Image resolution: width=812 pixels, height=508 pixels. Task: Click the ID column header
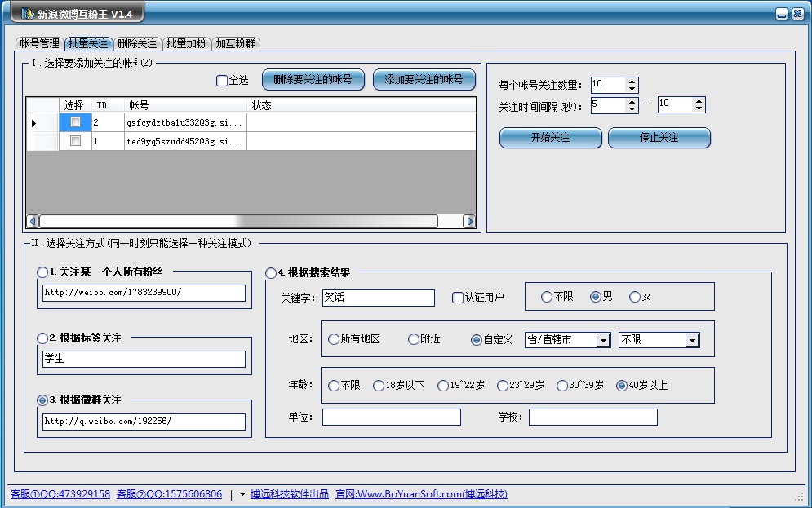[108, 105]
